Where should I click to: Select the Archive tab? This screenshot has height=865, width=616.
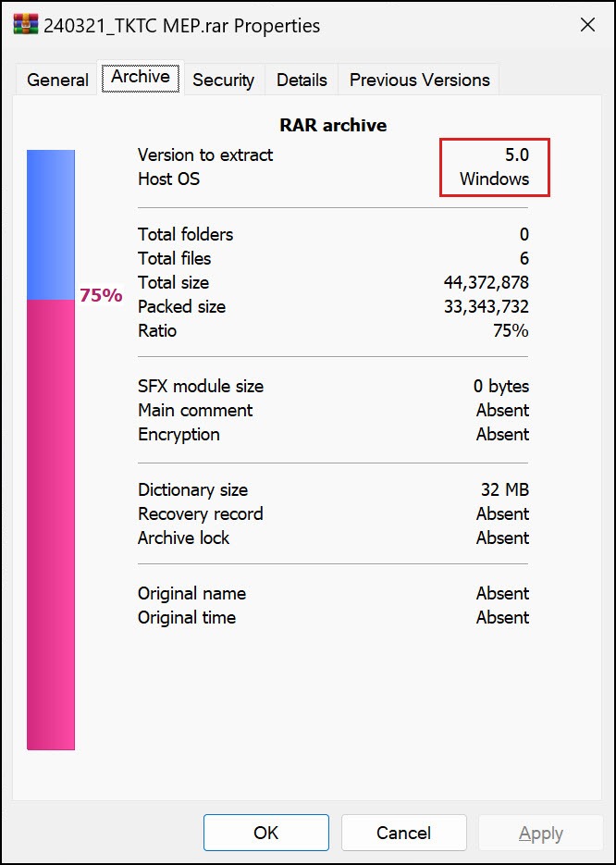(141, 78)
